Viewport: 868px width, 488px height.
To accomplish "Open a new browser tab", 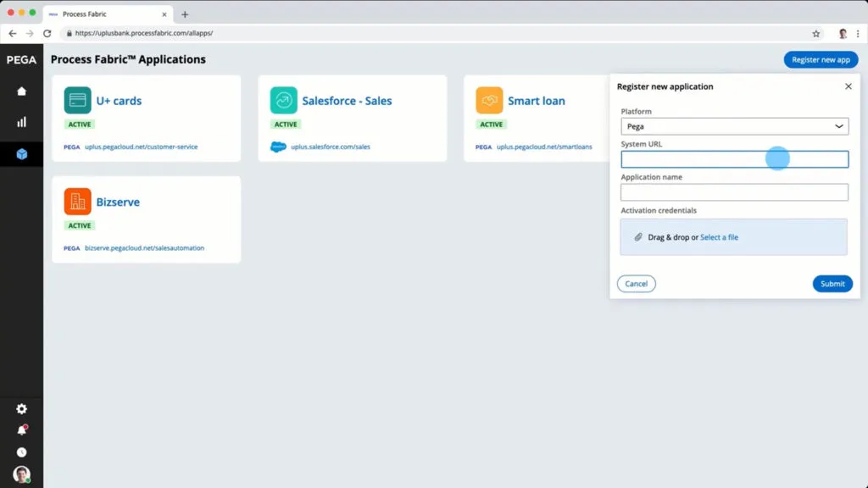I will (185, 14).
